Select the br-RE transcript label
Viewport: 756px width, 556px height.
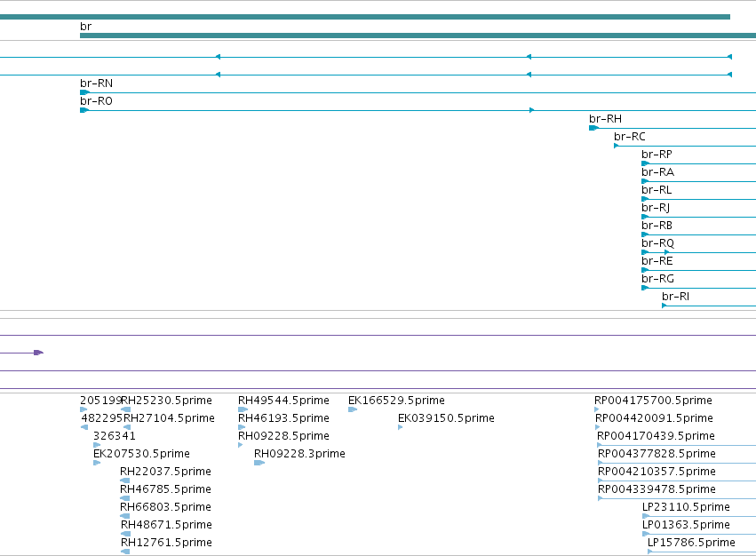point(657,261)
